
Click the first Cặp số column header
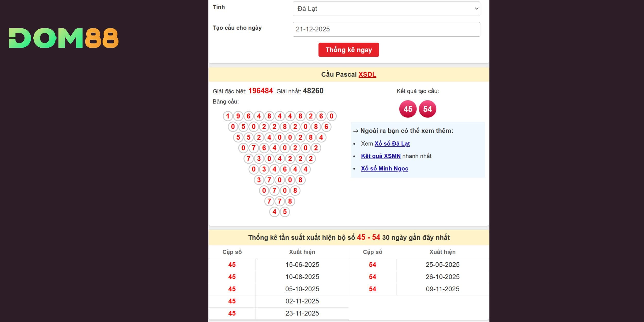pyautogui.click(x=232, y=252)
